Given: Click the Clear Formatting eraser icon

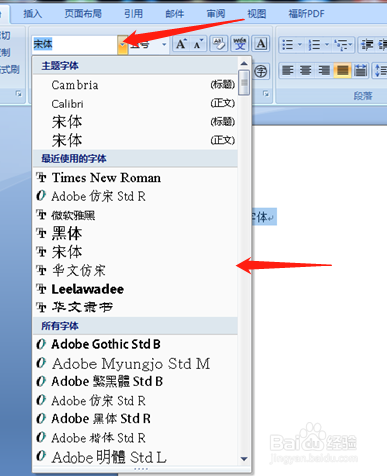Looking at the screenshot, I should [219, 44].
